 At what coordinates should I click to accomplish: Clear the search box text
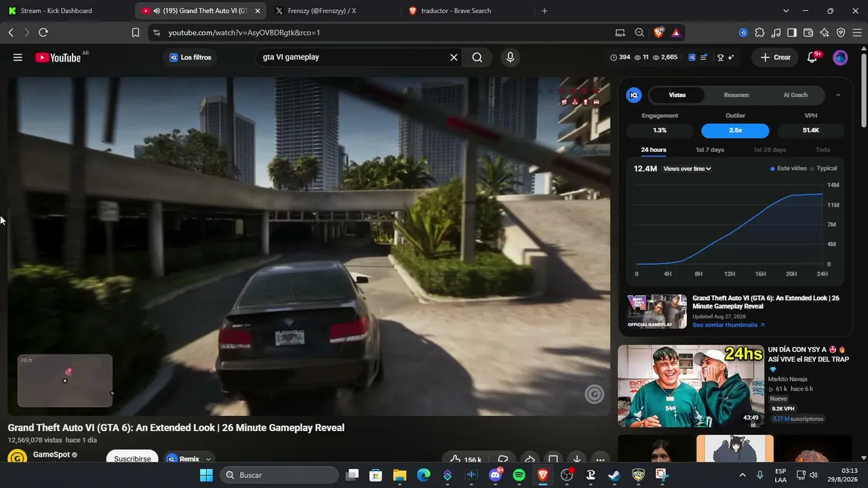point(454,58)
